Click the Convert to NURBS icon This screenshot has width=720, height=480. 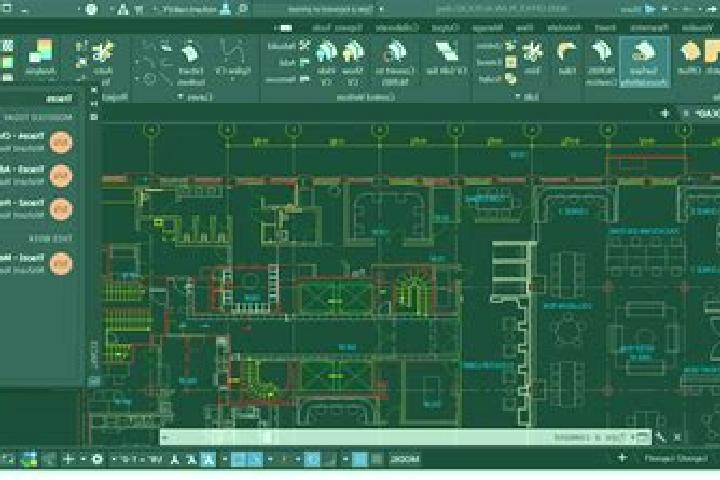tap(395, 63)
